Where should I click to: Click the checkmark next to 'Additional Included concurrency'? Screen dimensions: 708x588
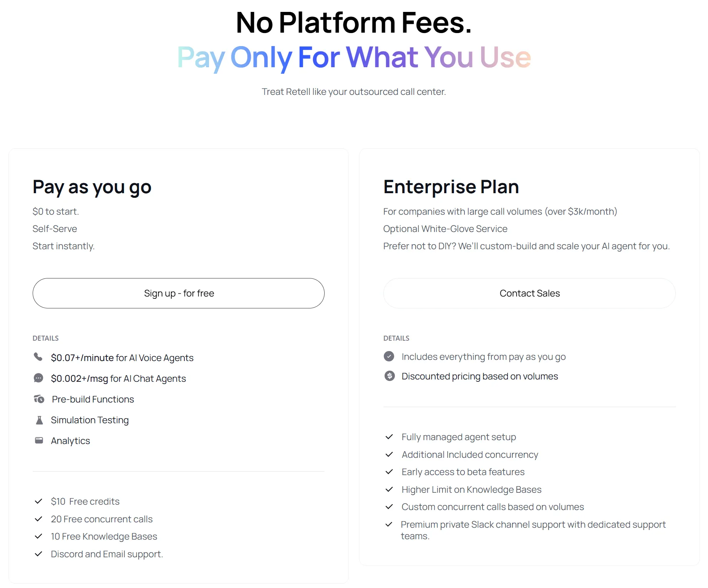coord(389,454)
